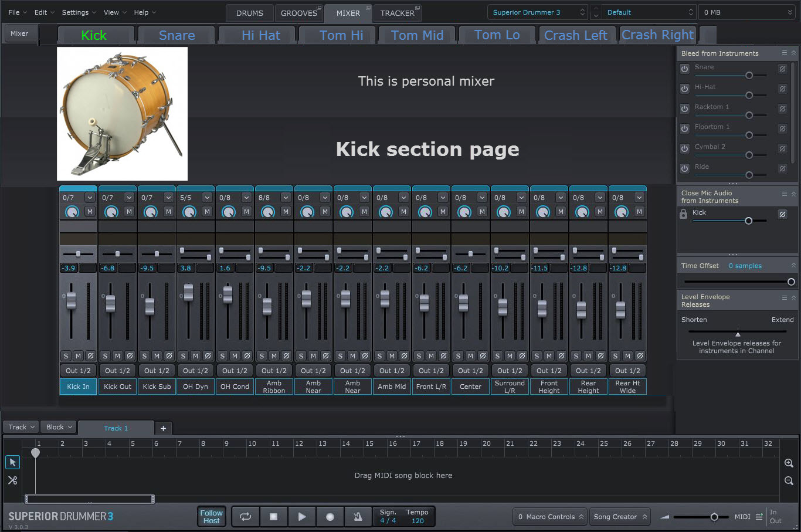This screenshot has width=801, height=532.
Task: Open Kick In channel 0/7 insert dropdown
Action: point(90,198)
